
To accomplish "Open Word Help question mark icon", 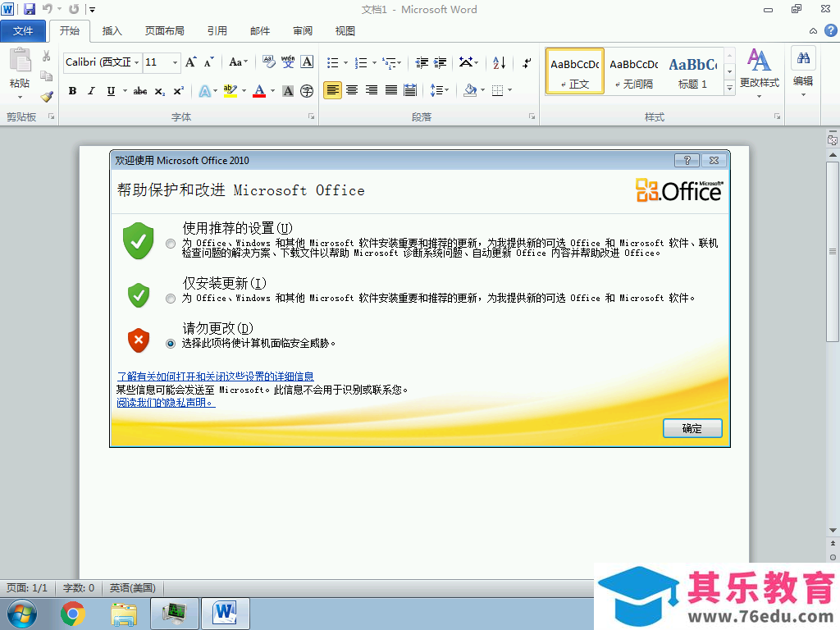I will 830,30.
